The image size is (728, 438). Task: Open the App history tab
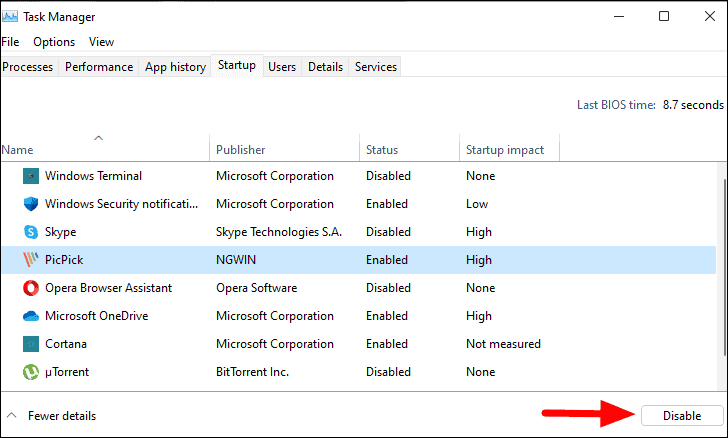175,67
